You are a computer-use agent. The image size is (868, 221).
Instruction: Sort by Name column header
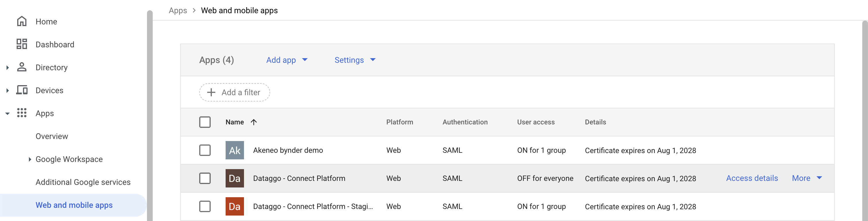(x=235, y=122)
